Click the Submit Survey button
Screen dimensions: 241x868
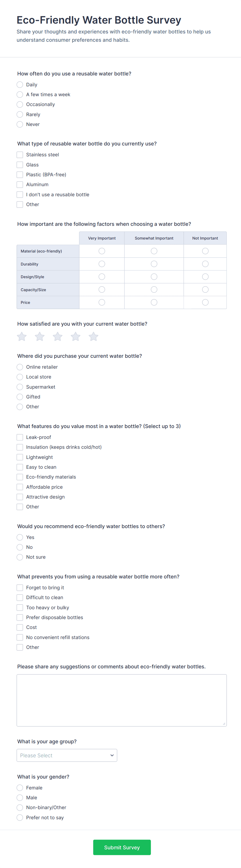[122, 847]
